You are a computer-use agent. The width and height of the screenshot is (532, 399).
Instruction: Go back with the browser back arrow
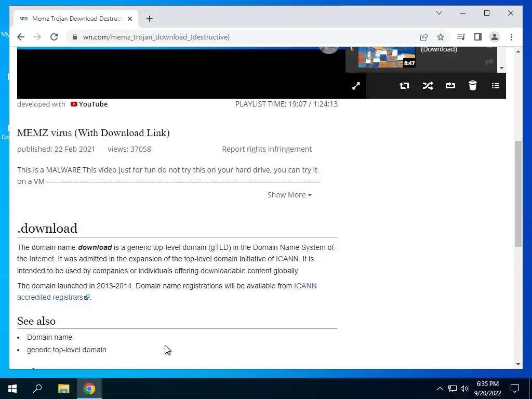(x=21, y=37)
